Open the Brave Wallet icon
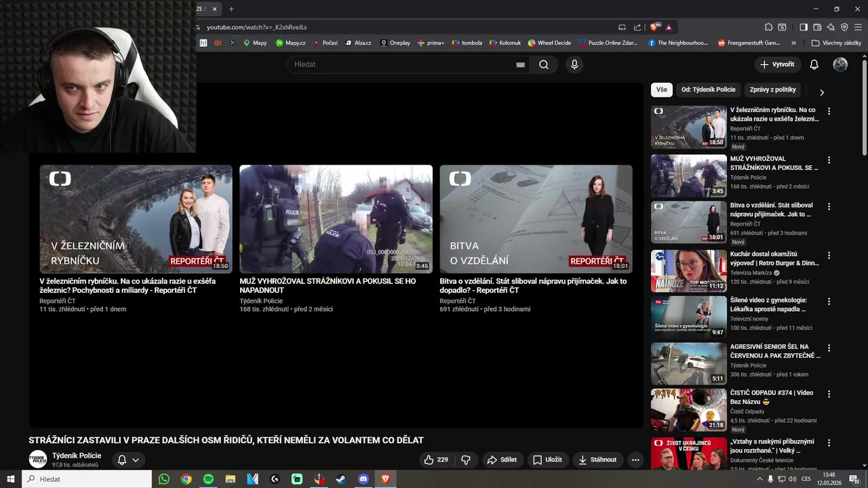The image size is (868, 488). pyautogui.click(x=817, y=27)
